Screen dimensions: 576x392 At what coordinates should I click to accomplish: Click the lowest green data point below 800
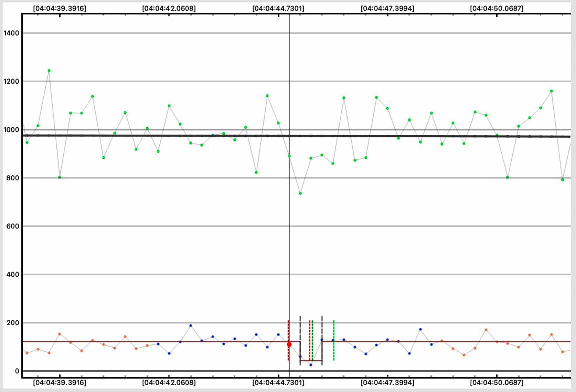pos(300,193)
